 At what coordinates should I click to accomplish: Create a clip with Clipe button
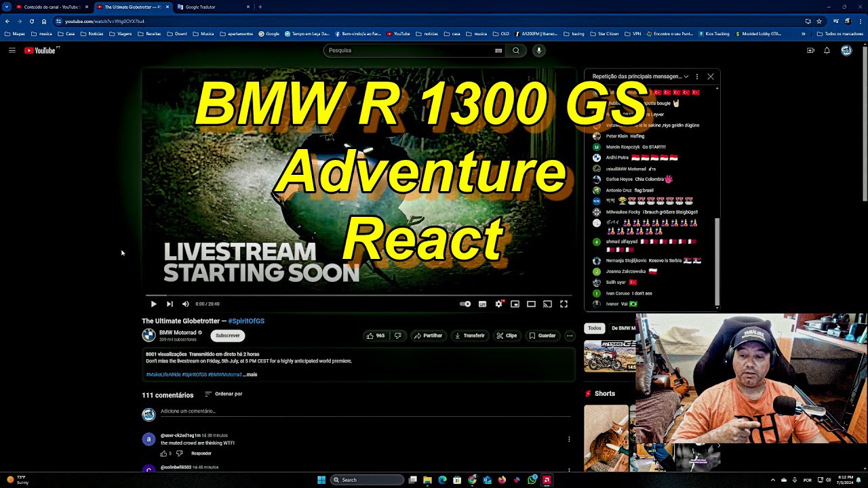point(507,335)
